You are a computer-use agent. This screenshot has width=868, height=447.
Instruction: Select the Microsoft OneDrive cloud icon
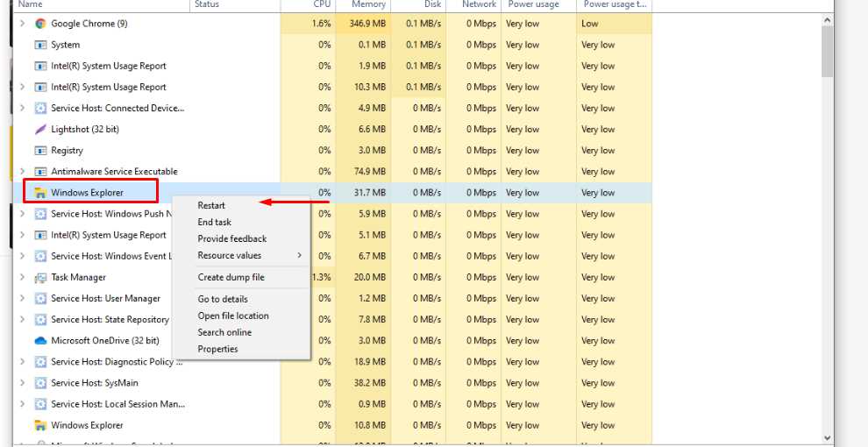click(40, 341)
